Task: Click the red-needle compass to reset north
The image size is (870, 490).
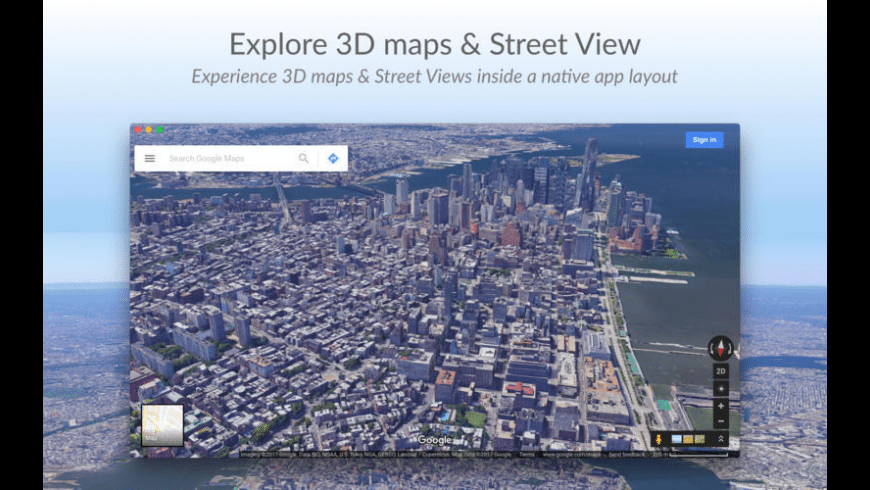Action: tap(721, 348)
